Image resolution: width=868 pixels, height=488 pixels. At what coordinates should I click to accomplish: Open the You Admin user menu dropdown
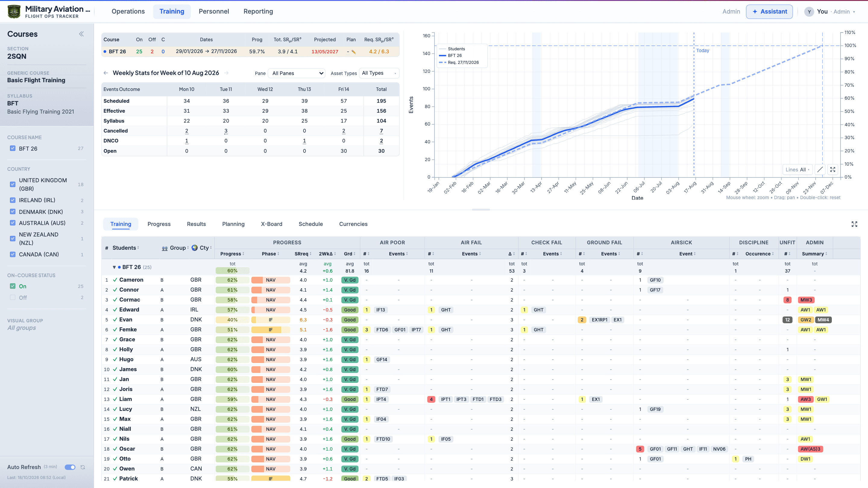(x=830, y=11)
